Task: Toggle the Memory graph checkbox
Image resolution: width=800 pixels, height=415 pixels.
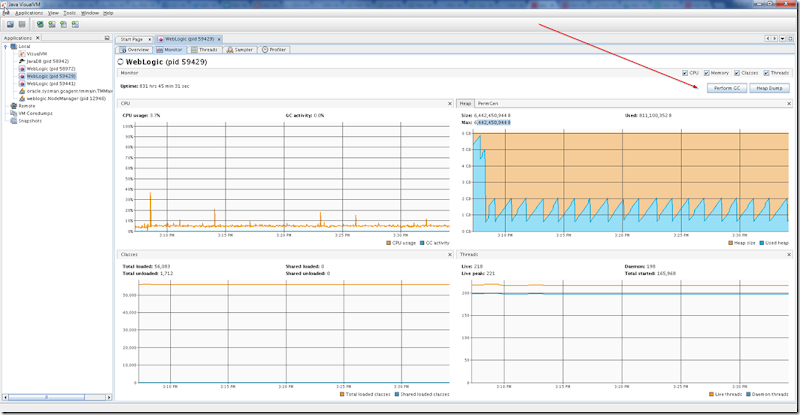Action: pyautogui.click(x=707, y=73)
